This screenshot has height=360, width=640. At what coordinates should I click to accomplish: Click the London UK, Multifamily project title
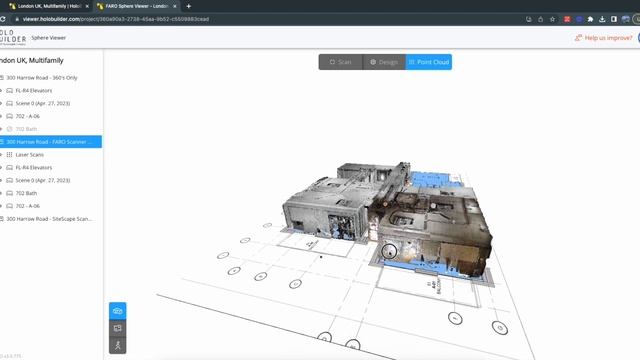click(x=32, y=60)
